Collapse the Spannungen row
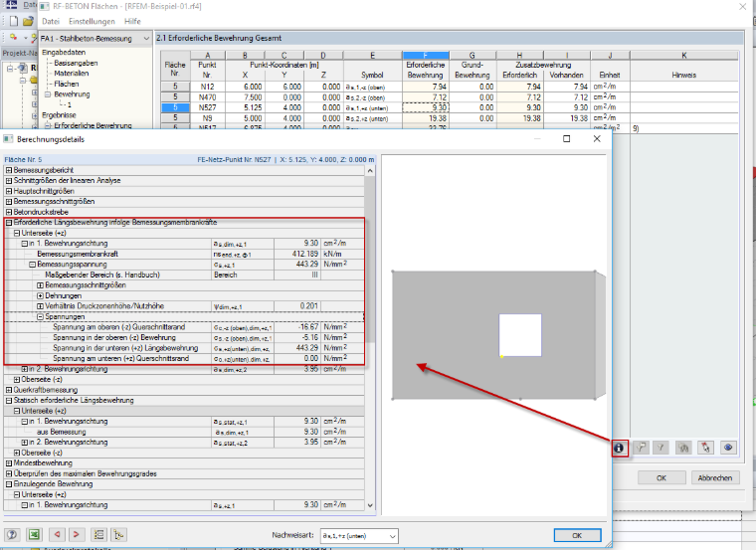Image resolution: width=756 pixels, height=550 pixels. [x=41, y=317]
